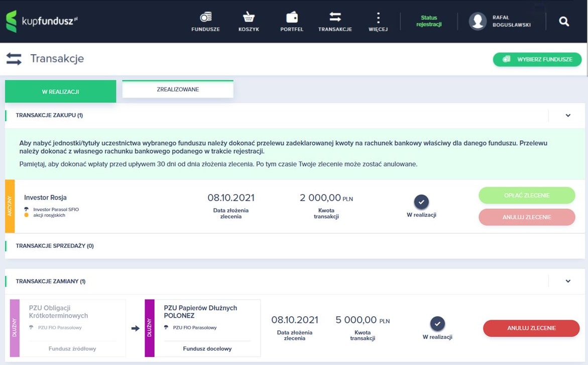Click the Transakcje sprzedaży (0) header
This screenshot has width=588, height=365.
pos(55,246)
